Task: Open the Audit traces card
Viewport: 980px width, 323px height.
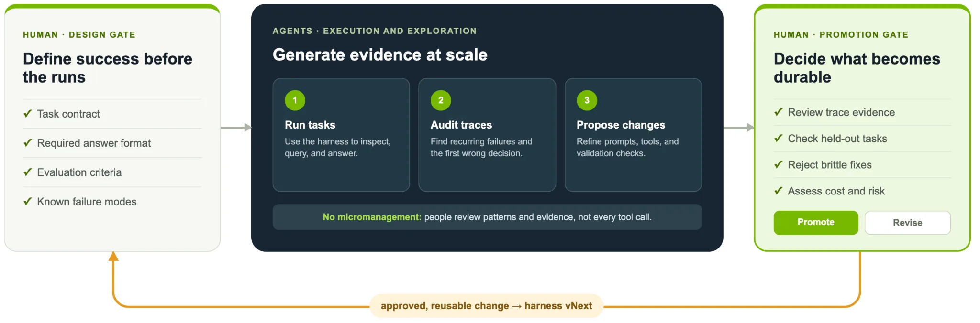Action: [x=487, y=135]
